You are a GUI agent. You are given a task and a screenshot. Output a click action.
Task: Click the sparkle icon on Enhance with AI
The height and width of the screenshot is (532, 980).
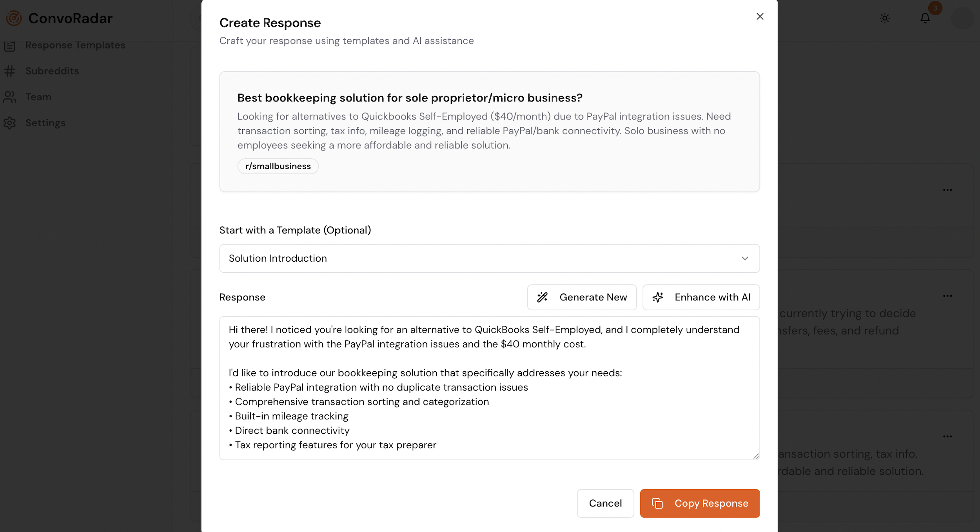(658, 297)
